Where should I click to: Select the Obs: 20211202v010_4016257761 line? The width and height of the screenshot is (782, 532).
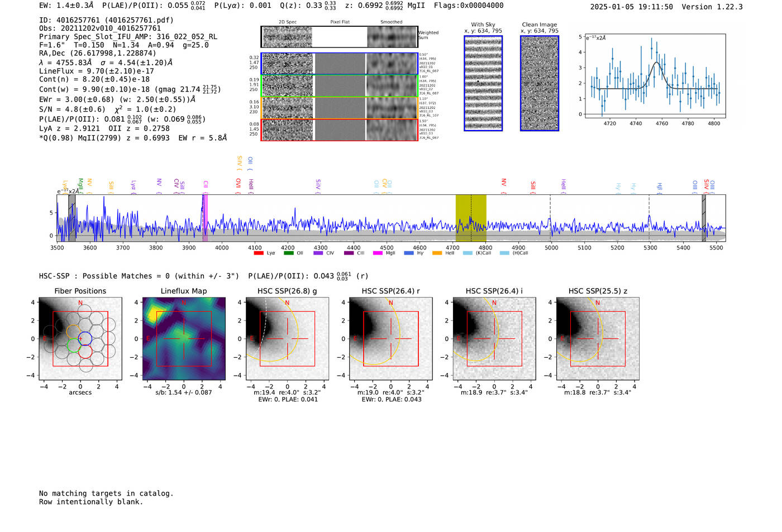tap(100, 28)
